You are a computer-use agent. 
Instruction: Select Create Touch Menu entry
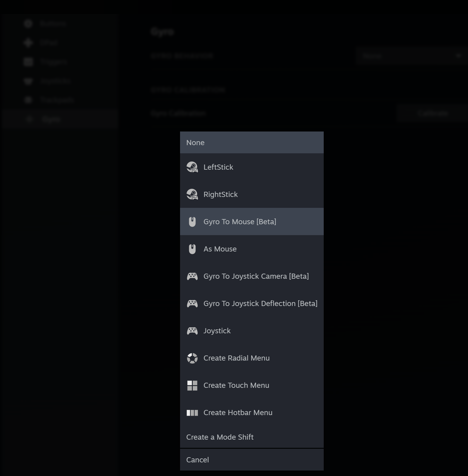252,385
